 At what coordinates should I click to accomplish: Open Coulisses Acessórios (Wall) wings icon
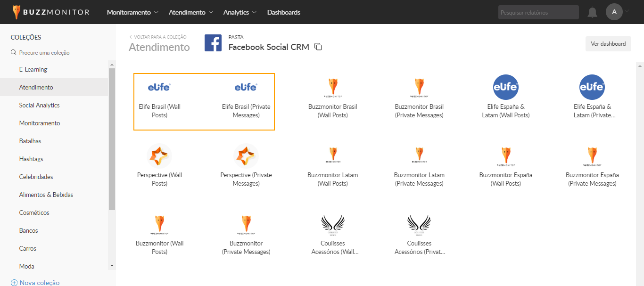tap(332, 224)
